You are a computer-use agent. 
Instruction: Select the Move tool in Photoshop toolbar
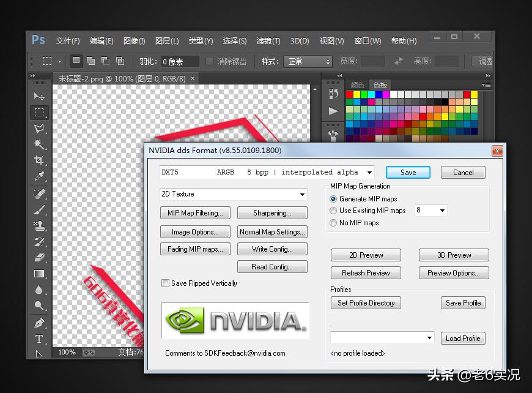tap(39, 96)
